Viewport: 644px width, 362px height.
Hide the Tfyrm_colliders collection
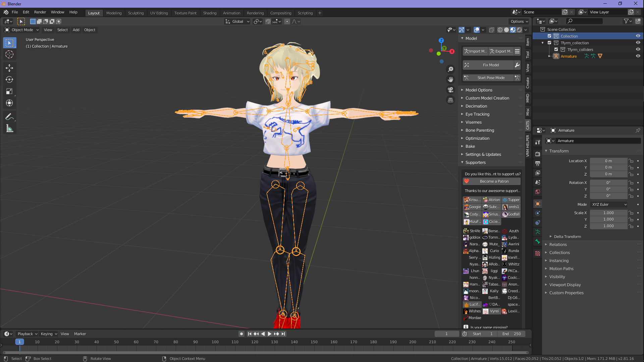point(638,50)
